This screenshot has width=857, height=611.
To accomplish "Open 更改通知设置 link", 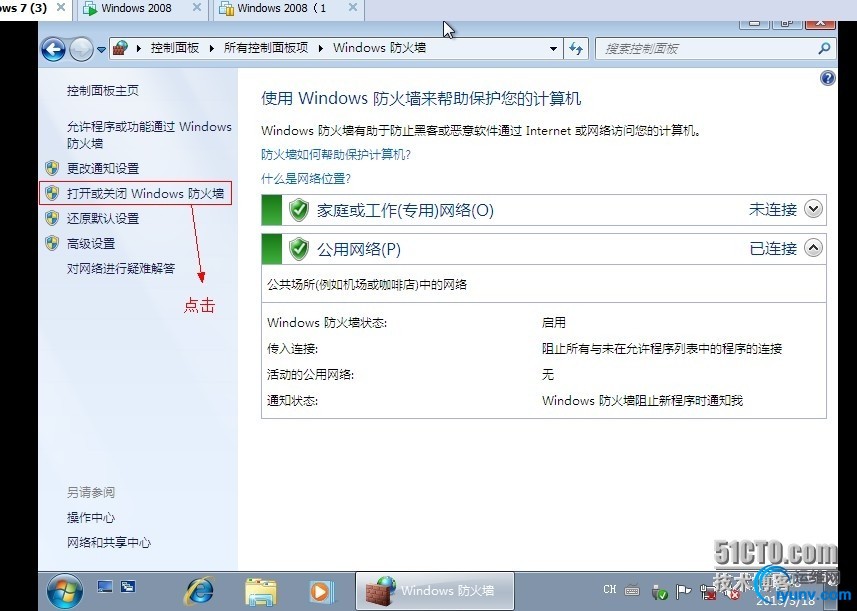I will click(103, 168).
